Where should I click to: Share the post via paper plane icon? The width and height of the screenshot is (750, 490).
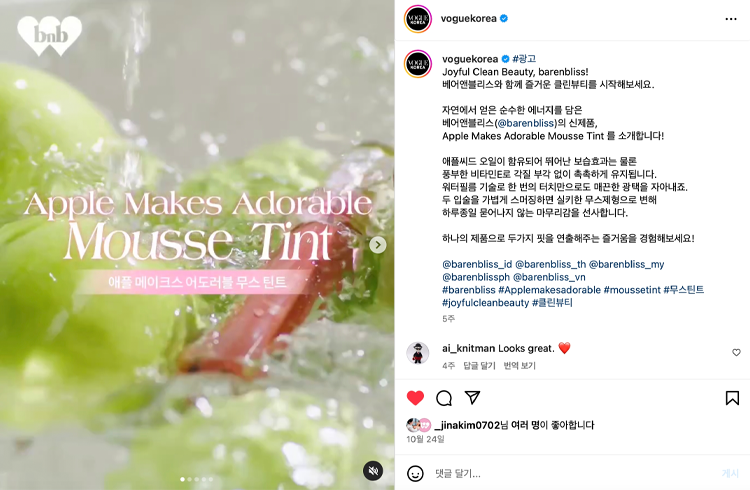click(472, 397)
